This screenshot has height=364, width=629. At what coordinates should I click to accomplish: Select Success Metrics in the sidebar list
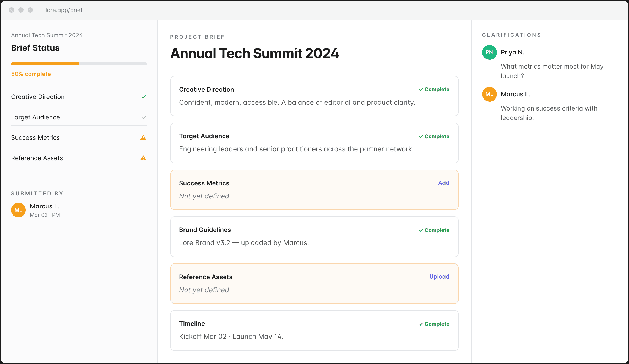tap(35, 138)
